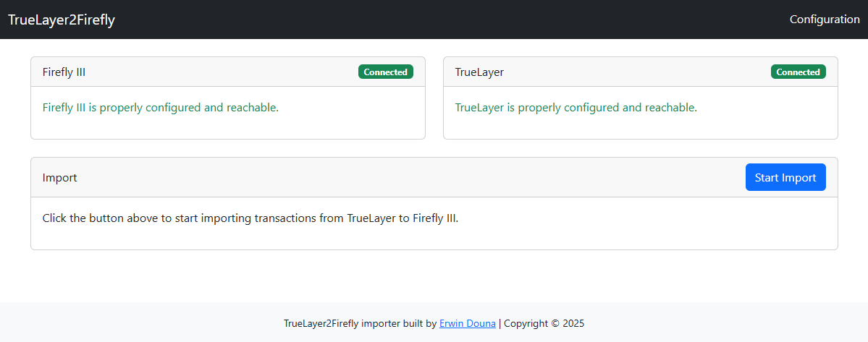
Task: Open the Configuration page
Action: pos(825,20)
